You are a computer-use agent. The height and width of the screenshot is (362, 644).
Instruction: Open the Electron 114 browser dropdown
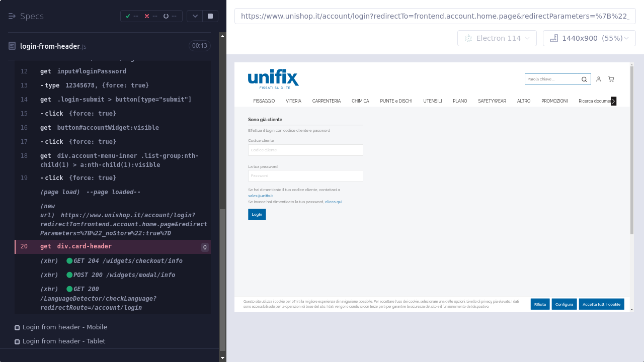point(497,38)
